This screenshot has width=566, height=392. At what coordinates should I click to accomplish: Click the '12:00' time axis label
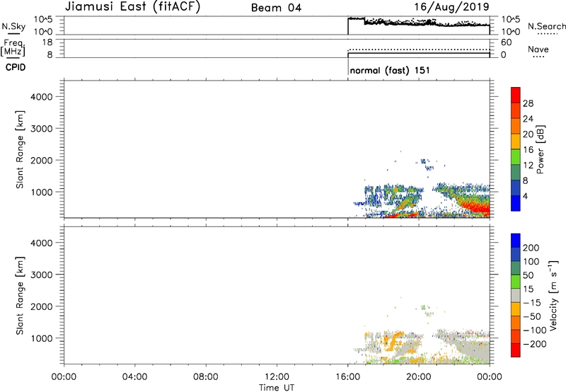pyautogui.click(x=277, y=377)
